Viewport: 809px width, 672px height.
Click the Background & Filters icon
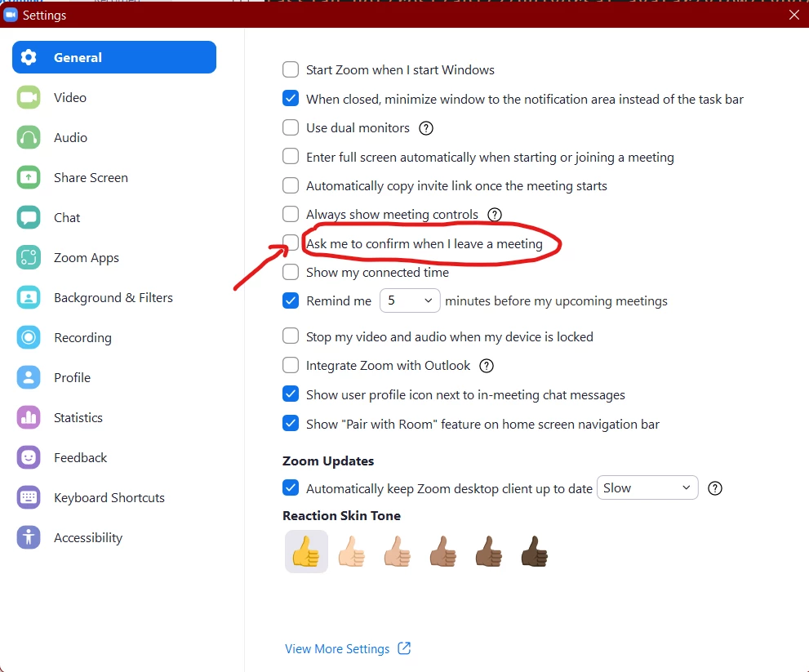pos(29,297)
